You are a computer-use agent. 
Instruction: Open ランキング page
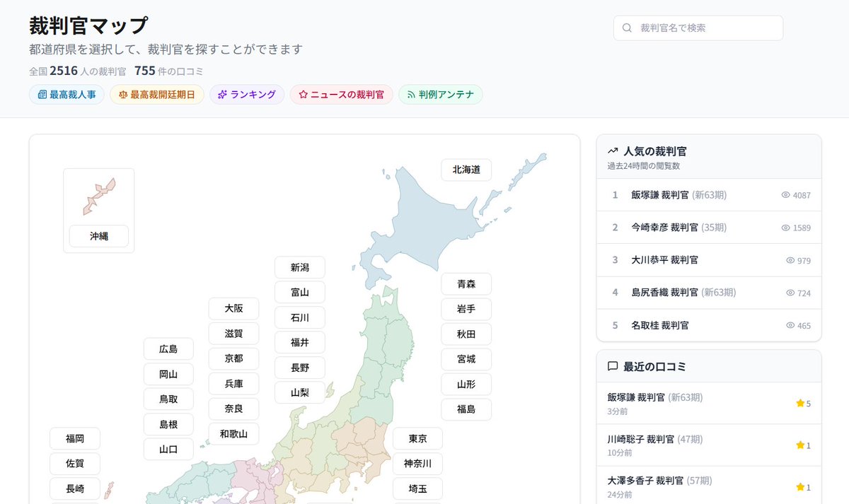click(x=247, y=95)
